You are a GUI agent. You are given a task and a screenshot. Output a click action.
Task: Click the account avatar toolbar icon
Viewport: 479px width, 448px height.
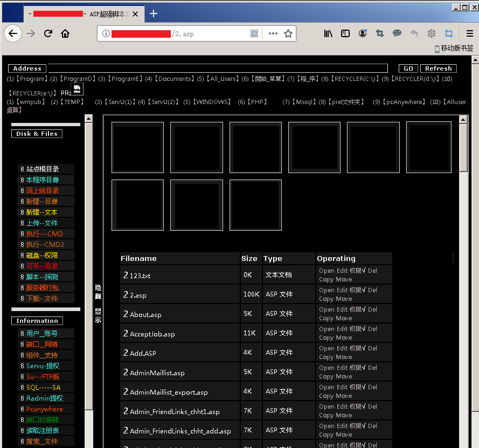tap(363, 33)
